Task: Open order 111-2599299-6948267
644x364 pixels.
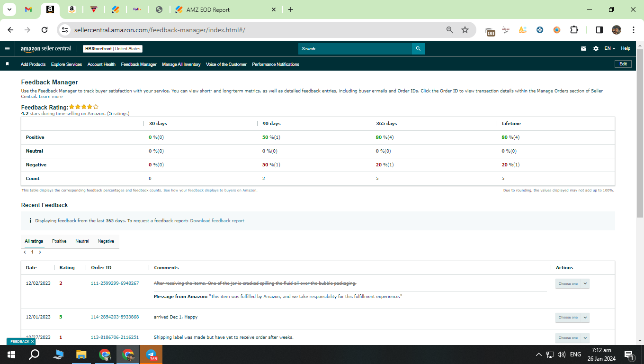Action: coord(115,283)
